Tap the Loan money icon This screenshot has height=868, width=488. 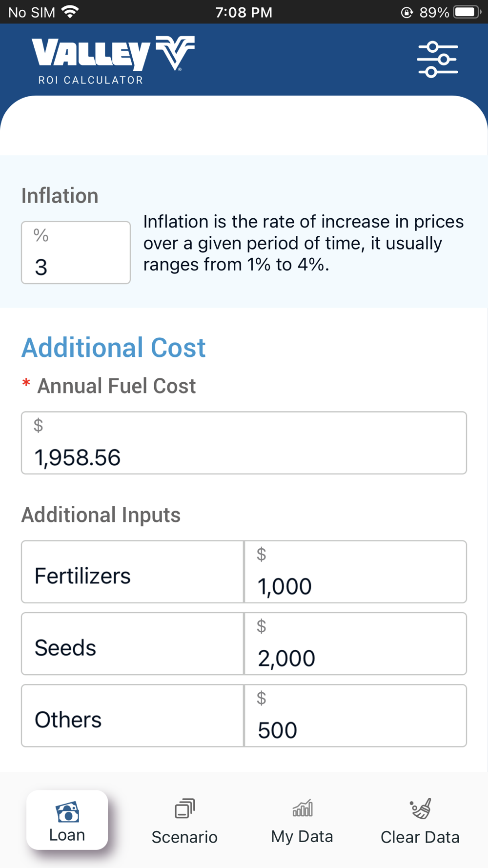pos(67,811)
